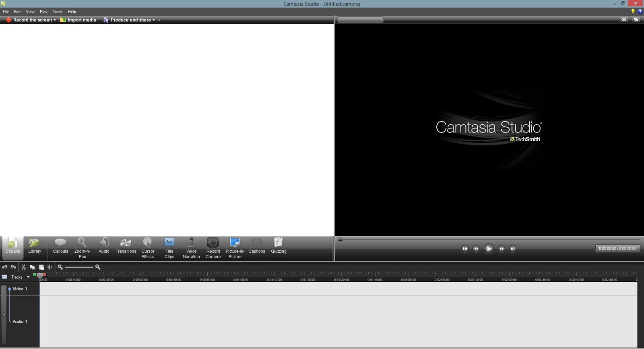The height and width of the screenshot is (349, 644).
Task: Click the Cut scissors icon
Action: point(24,267)
